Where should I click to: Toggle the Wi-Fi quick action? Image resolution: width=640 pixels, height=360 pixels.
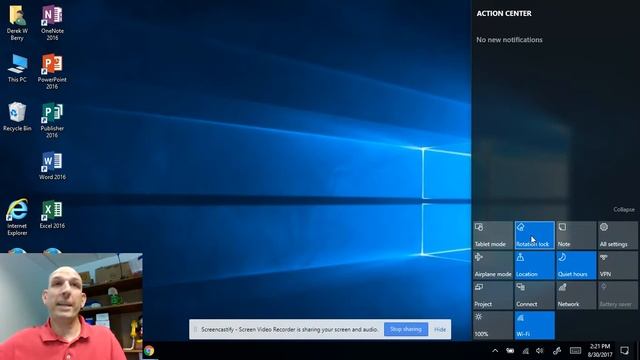click(534, 325)
